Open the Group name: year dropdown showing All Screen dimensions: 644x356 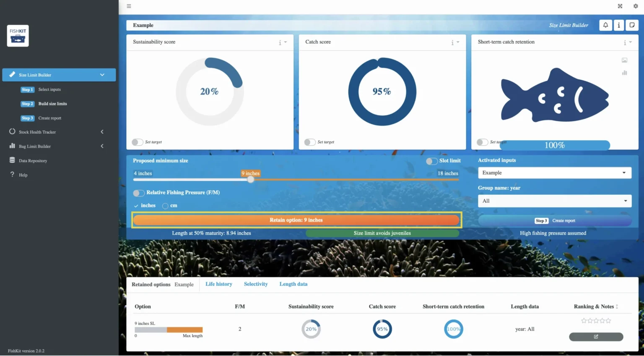pyautogui.click(x=554, y=201)
